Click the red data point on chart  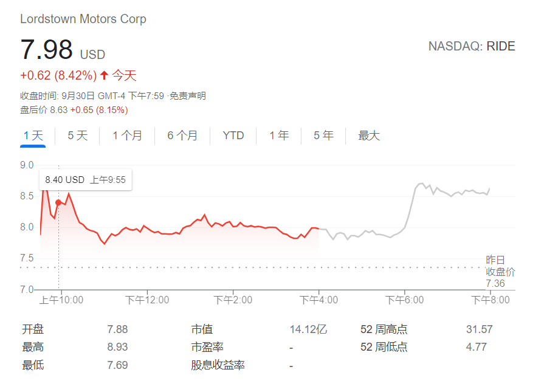58,202
